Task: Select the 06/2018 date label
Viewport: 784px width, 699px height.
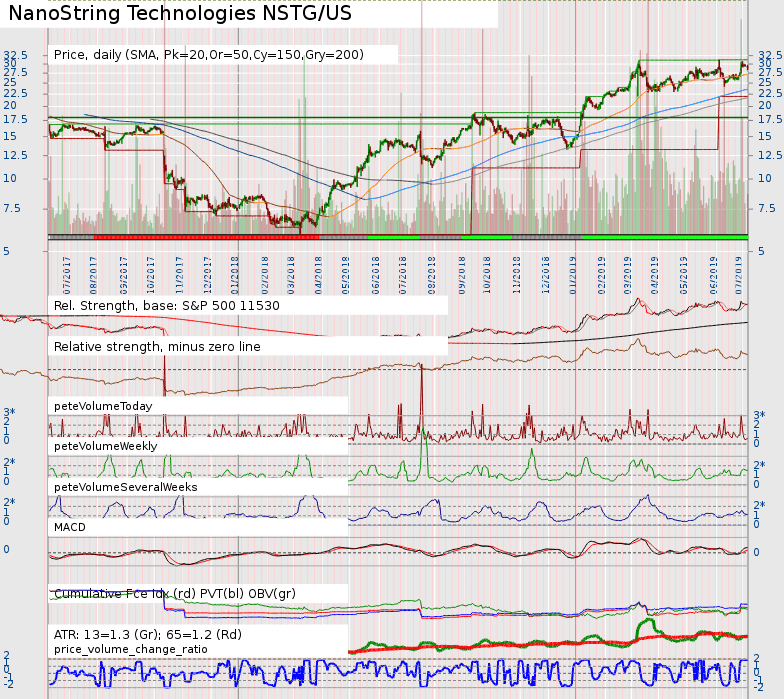Action: click(376, 275)
